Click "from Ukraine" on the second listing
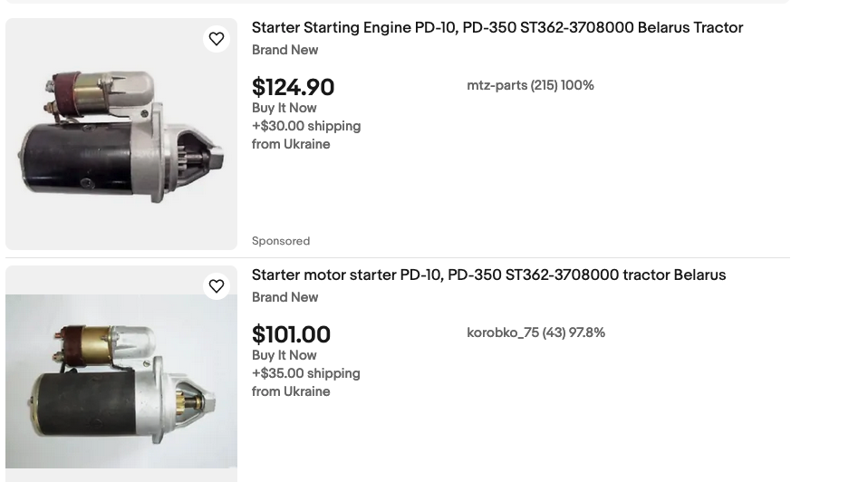 tap(291, 391)
